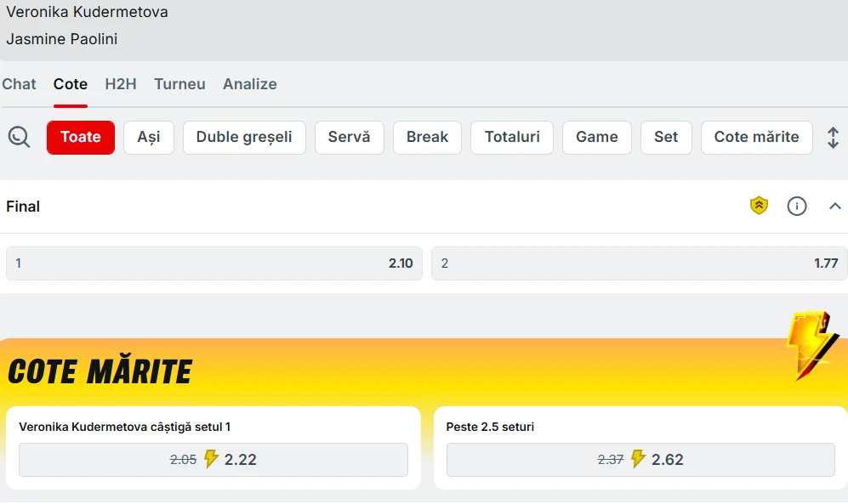Select the Totaluri filter chip
Image resolution: width=848 pixels, height=504 pixels.
(x=512, y=137)
